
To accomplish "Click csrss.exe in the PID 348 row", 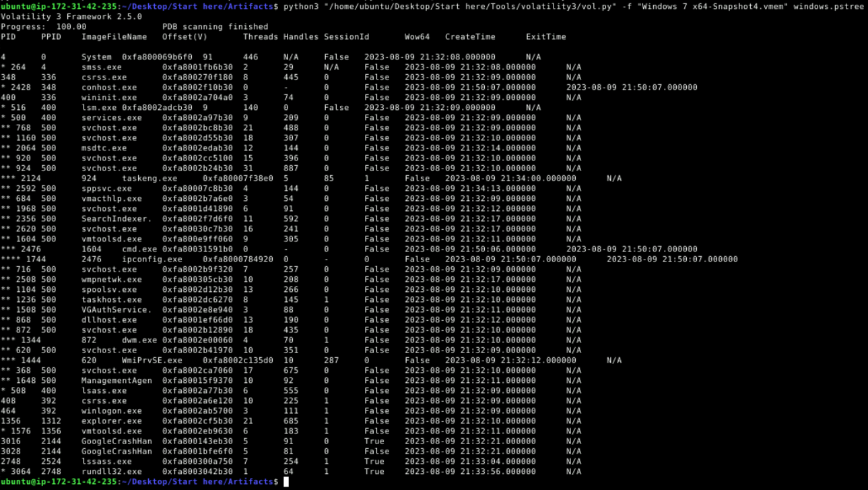I will (x=104, y=77).
